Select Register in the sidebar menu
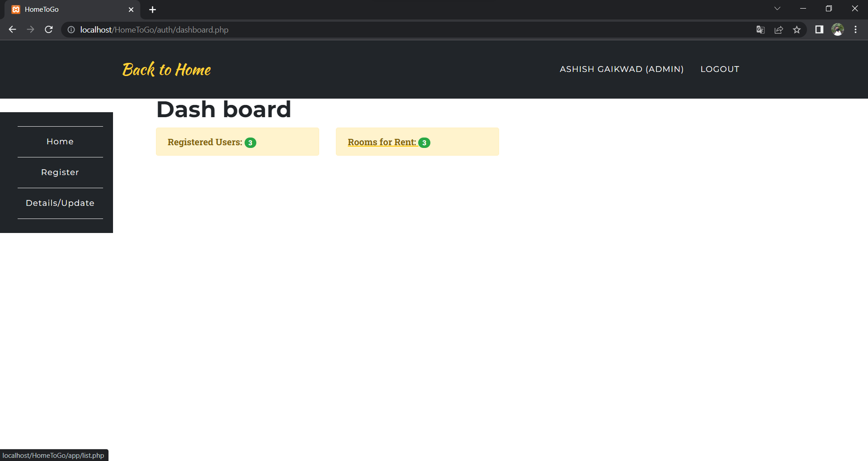Viewport: 868px width, 461px height. [x=60, y=172]
